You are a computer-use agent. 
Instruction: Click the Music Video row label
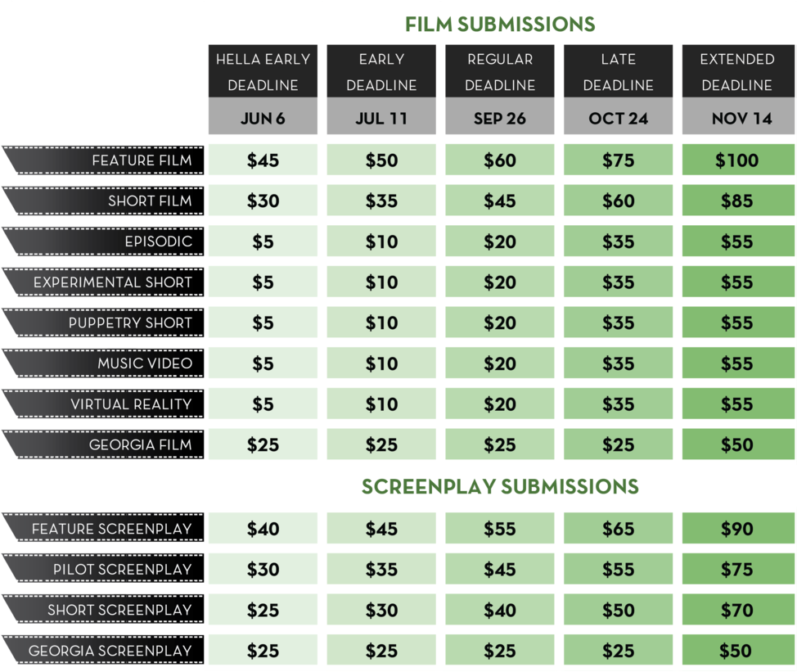(103, 363)
